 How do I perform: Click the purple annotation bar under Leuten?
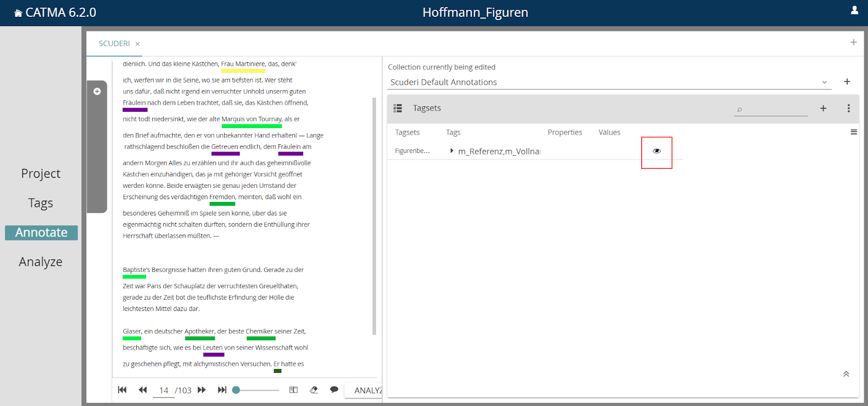pyautogui.click(x=214, y=354)
